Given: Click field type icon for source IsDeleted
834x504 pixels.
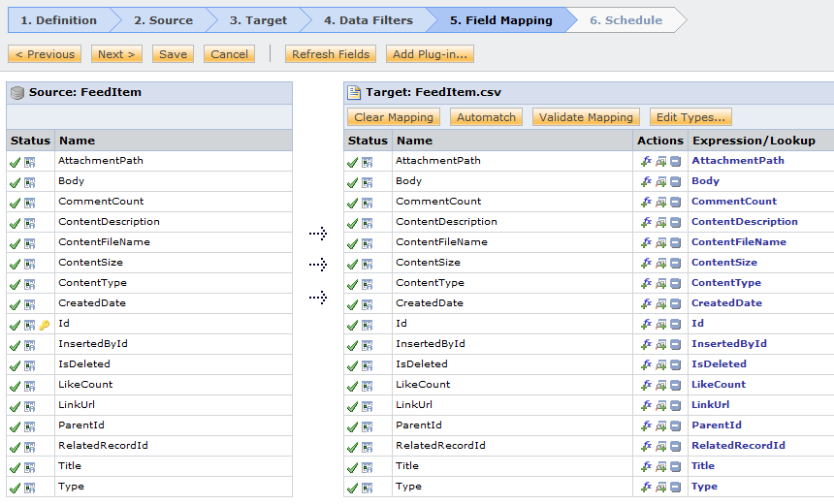Looking at the screenshot, I should (x=30, y=365).
